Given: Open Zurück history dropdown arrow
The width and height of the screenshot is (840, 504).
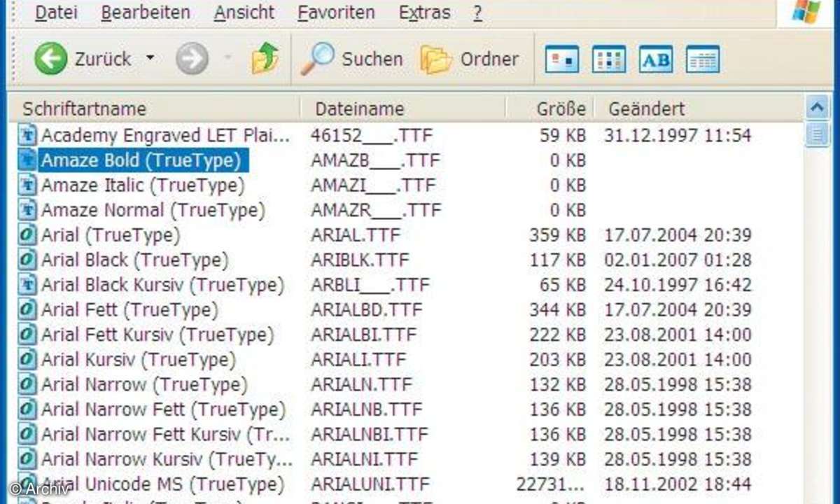Looking at the screenshot, I should pos(150,59).
